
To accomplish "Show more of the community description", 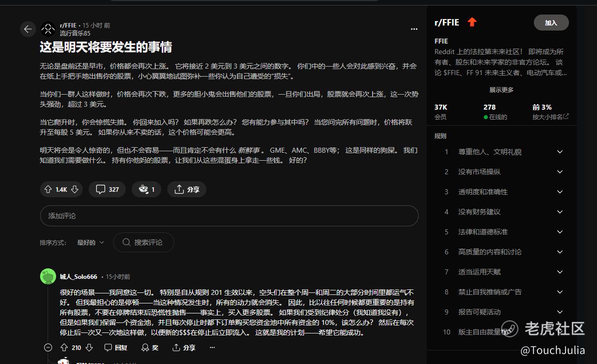I will click(x=501, y=90).
